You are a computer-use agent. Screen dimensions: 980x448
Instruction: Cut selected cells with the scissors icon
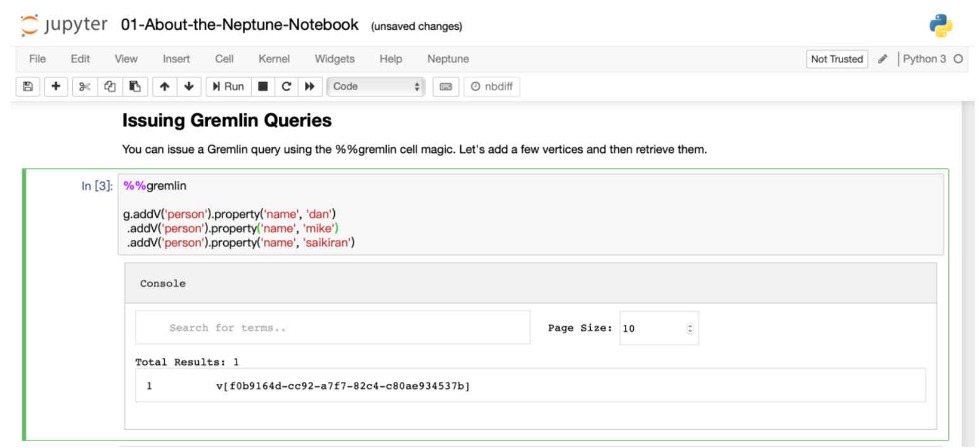[85, 86]
